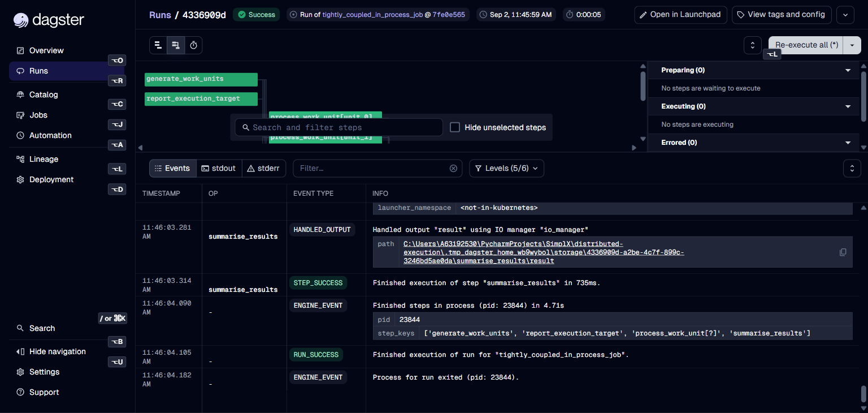Click the log Filter input field
This screenshot has width=868, height=413.
377,169
